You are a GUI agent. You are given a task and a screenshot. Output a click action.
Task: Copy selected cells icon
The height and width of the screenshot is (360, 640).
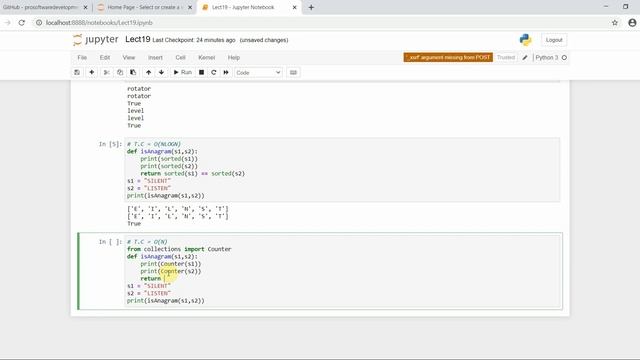[x=120, y=72]
